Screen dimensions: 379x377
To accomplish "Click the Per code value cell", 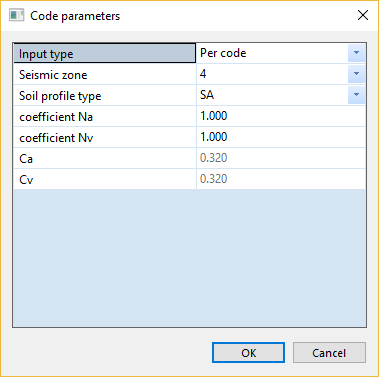I will point(272,53).
